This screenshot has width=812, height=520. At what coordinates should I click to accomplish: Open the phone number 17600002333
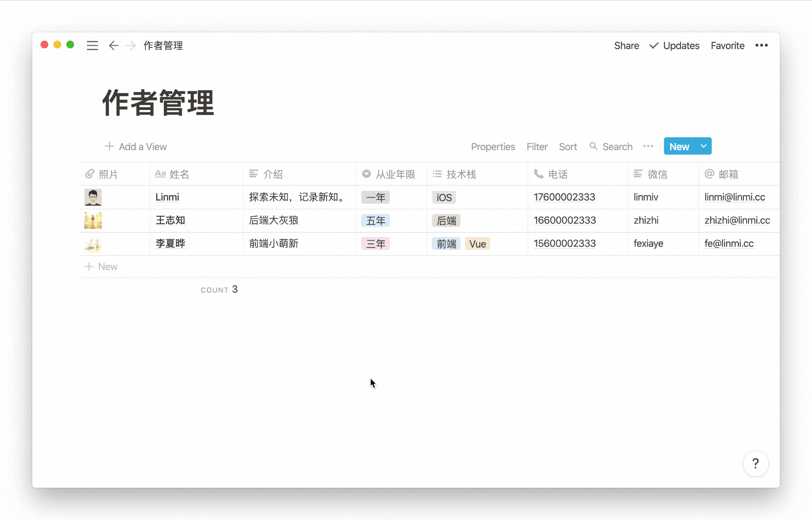[x=564, y=197]
